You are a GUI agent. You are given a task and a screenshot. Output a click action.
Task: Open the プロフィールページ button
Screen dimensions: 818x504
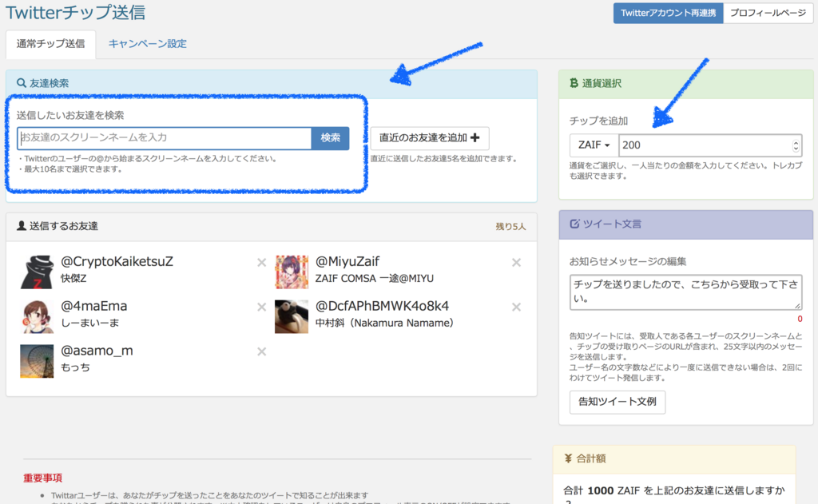pos(768,13)
